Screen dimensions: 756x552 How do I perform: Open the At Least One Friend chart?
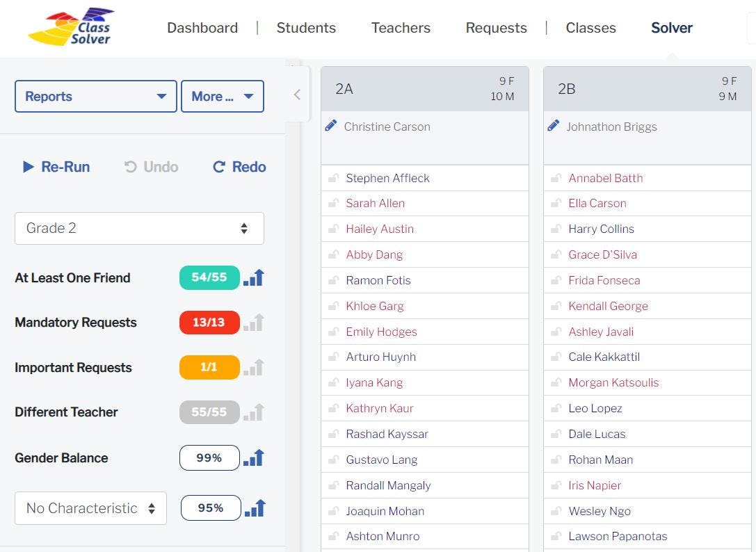coord(253,277)
